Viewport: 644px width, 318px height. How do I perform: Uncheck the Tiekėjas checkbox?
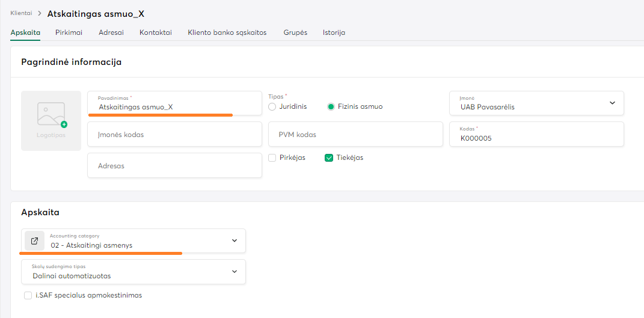(329, 157)
